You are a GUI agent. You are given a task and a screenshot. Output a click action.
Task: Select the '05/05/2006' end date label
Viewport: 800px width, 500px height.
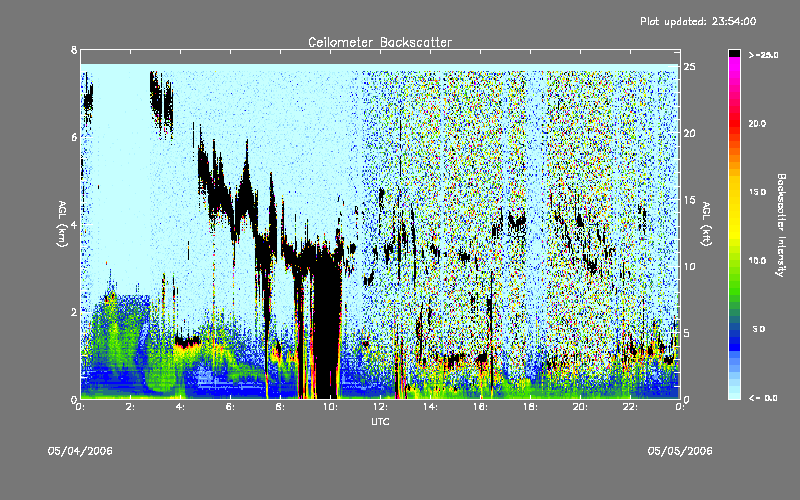click(680, 451)
